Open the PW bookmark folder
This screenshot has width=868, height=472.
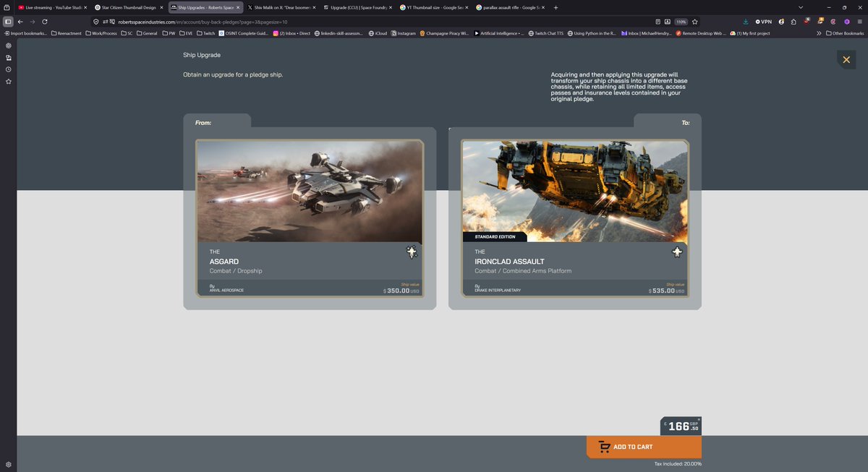tap(169, 33)
